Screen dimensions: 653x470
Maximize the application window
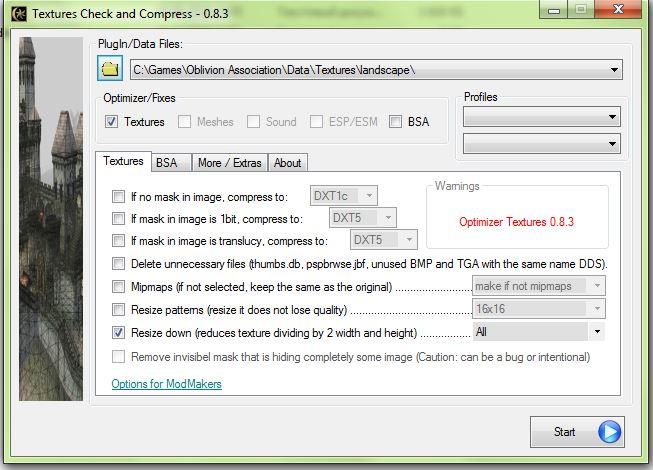coord(581,9)
